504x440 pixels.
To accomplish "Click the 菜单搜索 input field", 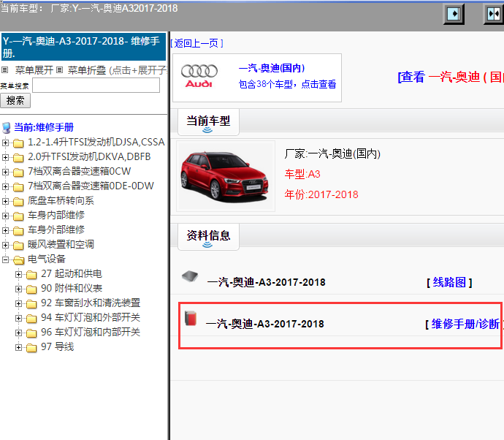I will tap(96, 86).
